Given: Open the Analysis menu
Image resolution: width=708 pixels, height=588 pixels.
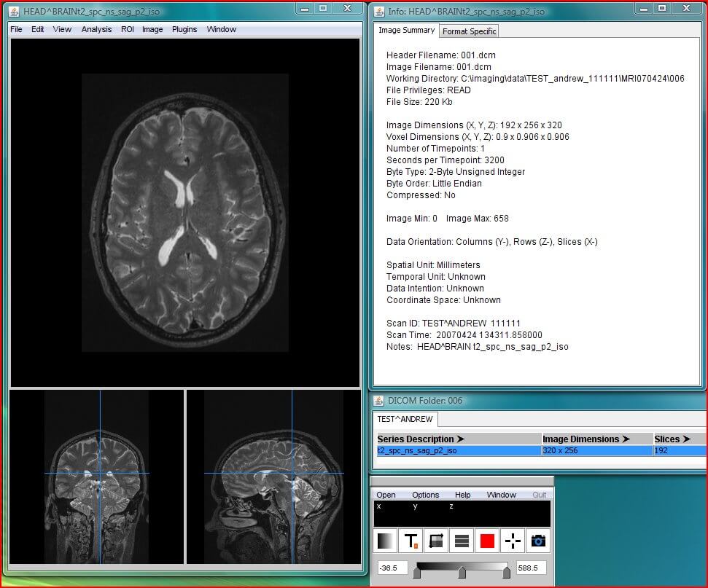Looking at the screenshot, I should pyautogui.click(x=96, y=29).
